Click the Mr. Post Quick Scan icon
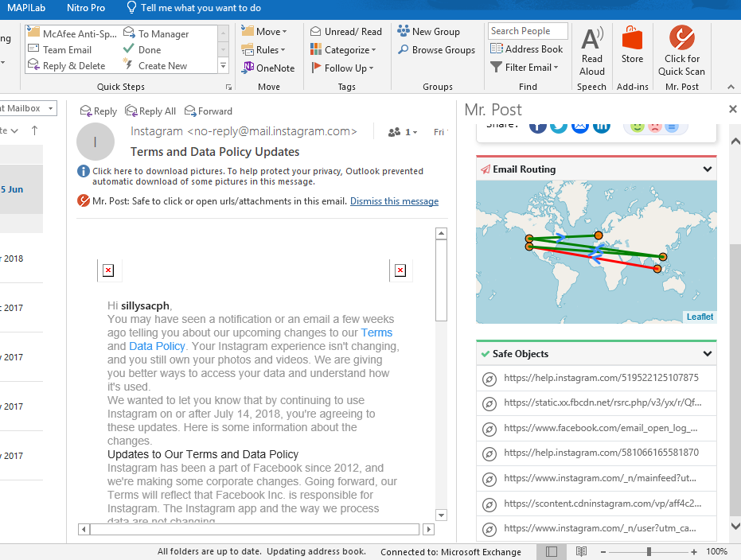The width and height of the screenshot is (741, 560). (681, 39)
